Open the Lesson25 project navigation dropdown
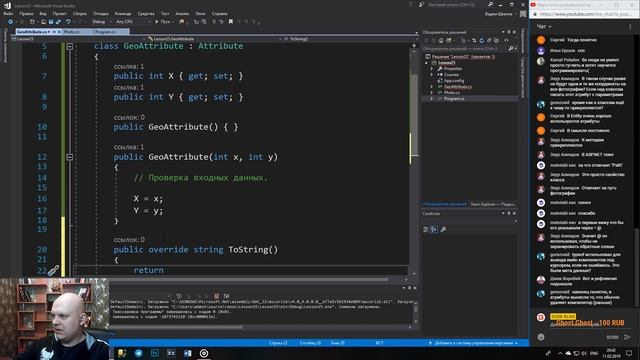640x360 pixels. point(78,39)
